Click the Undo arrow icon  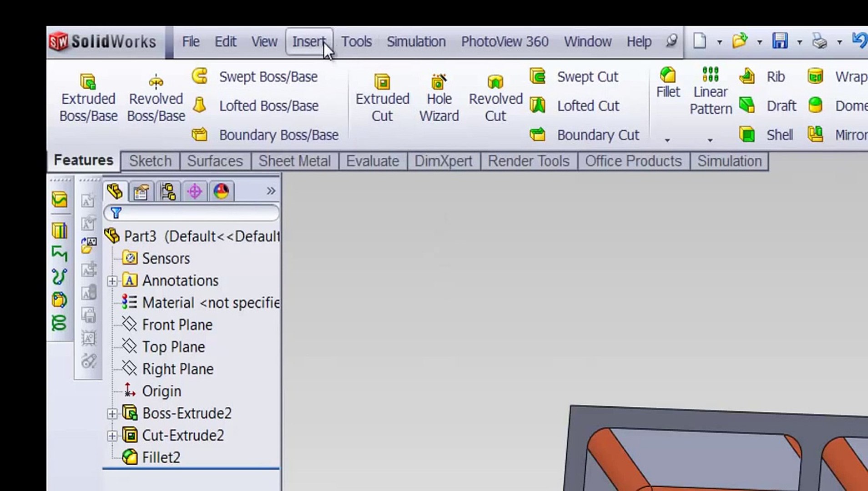pyautogui.click(x=859, y=41)
